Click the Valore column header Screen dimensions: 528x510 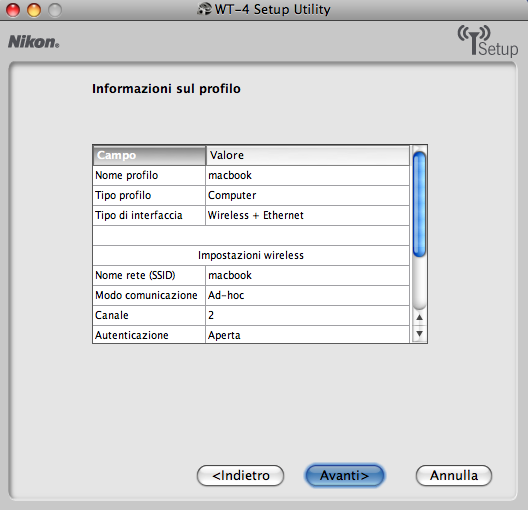tap(308, 155)
